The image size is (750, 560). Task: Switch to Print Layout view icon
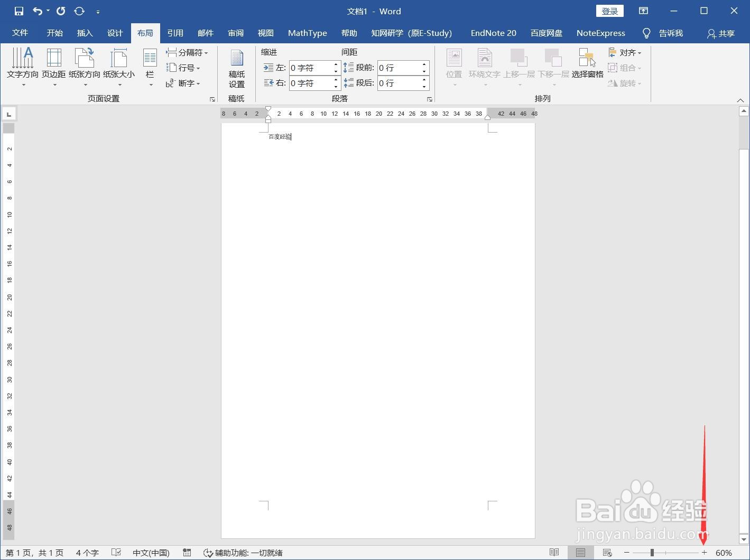click(581, 553)
